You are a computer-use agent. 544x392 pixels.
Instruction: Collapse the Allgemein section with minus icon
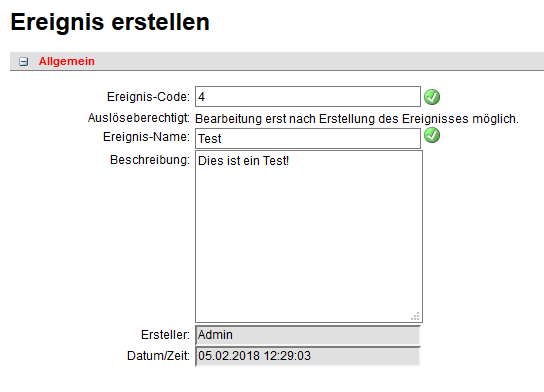(23, 62)
